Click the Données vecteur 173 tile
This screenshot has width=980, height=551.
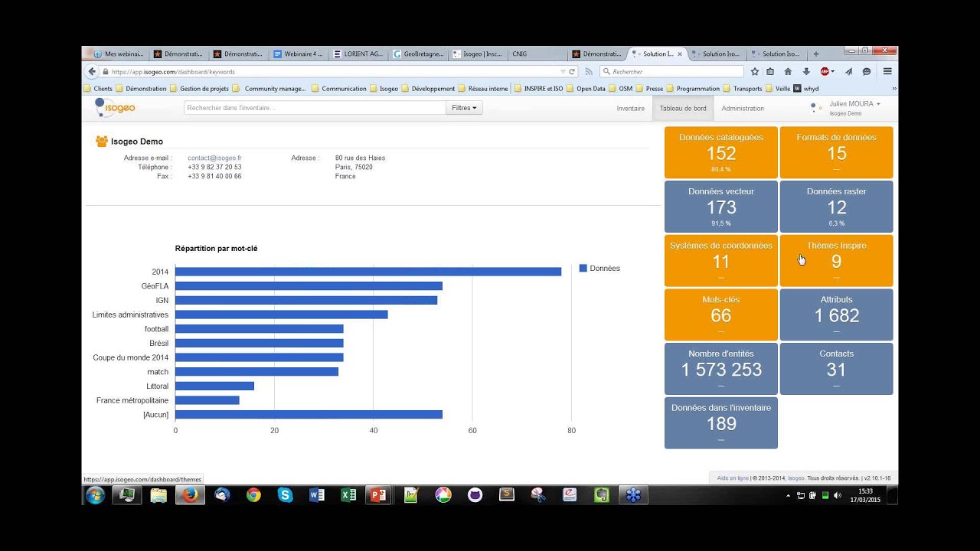point(721,207)
